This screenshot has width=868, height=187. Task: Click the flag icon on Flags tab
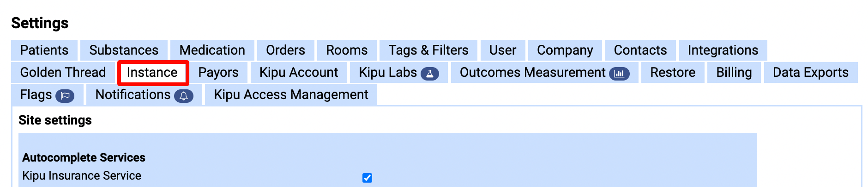(65, 96)
